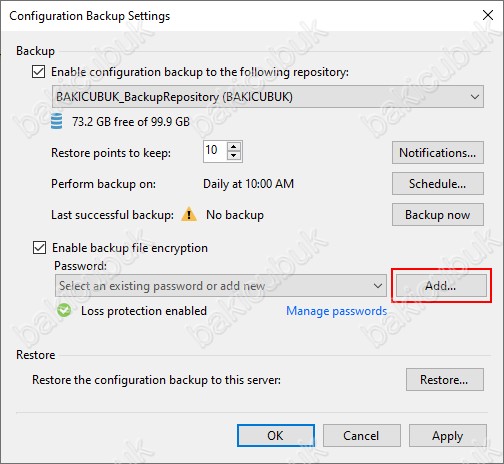Expand the password selection dropdown arrow
The width and height of the screenshot is (504, 464).
pos(378,286)
